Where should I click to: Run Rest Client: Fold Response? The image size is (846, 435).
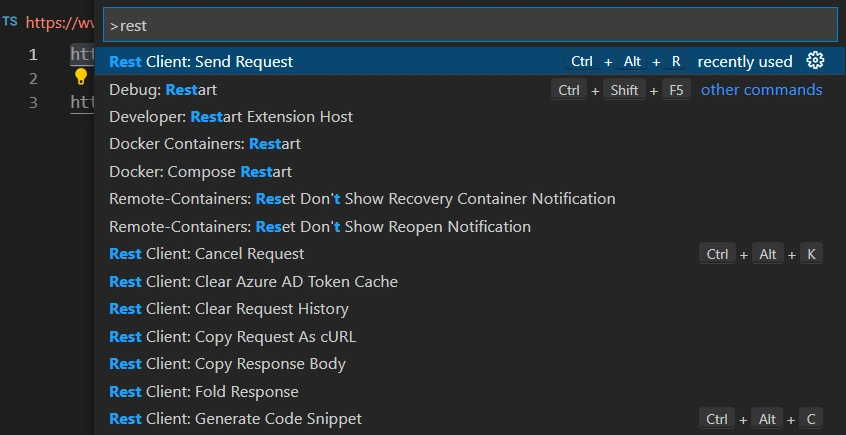[468, 392]
